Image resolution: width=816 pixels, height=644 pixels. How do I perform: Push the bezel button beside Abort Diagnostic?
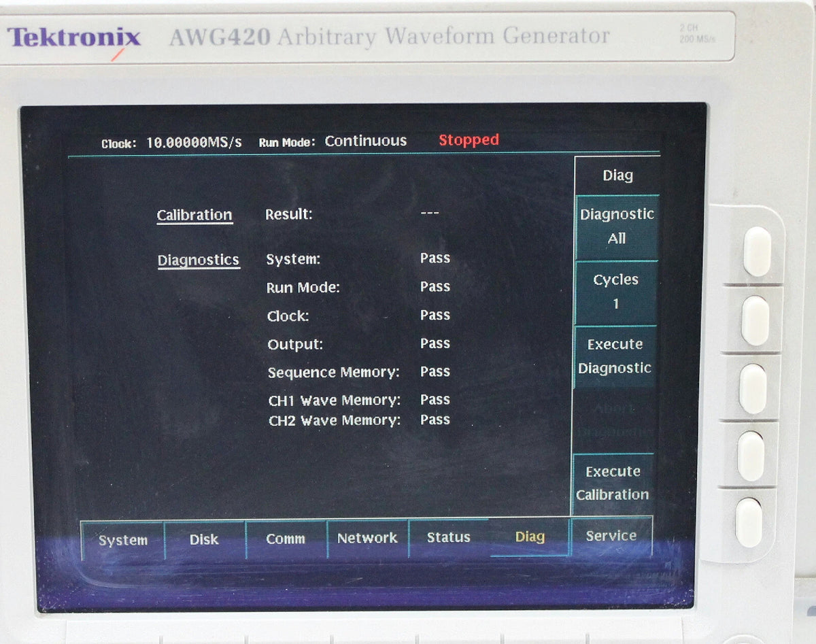(x=751, y=456)
